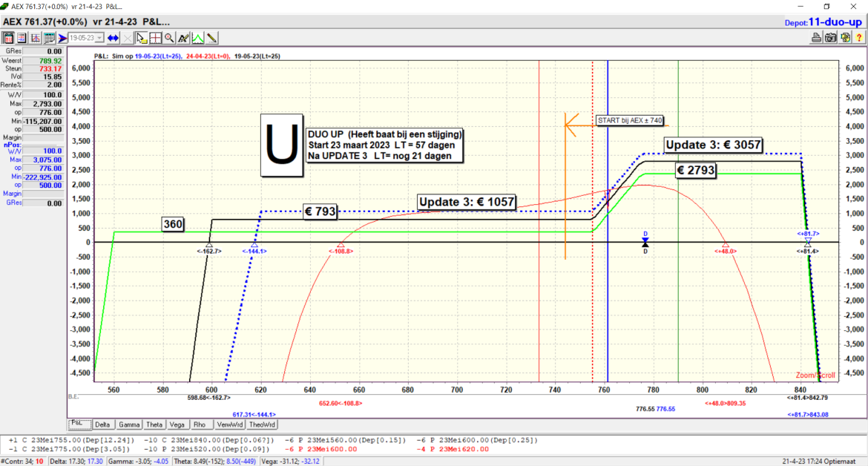The width and height of the screenshot is (868, 466).
Task: Click the IVol value 15.85
Action: point(42,77)
